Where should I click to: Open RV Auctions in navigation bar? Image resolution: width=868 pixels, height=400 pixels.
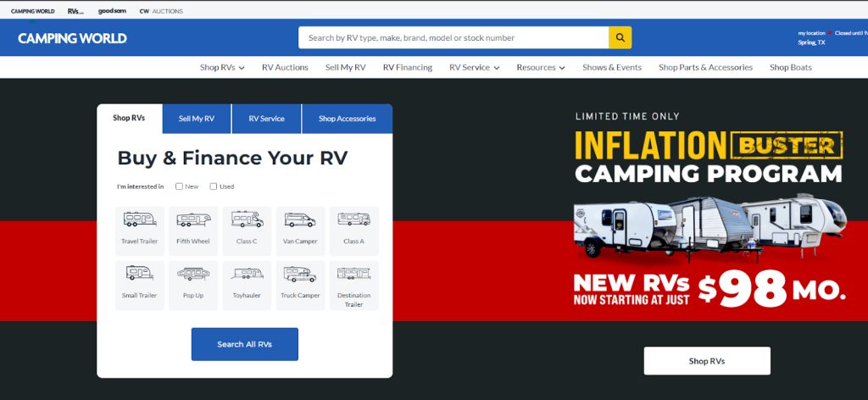[285, 68]
